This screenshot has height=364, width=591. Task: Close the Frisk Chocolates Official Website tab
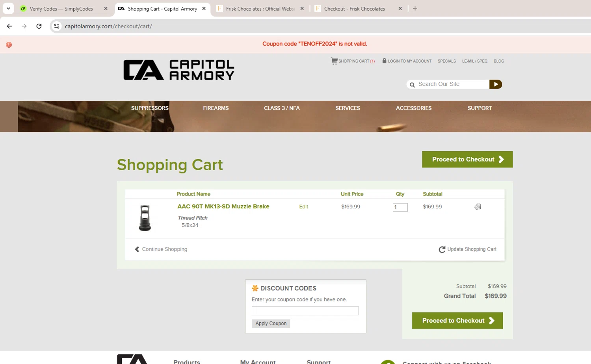coord(302,9)
